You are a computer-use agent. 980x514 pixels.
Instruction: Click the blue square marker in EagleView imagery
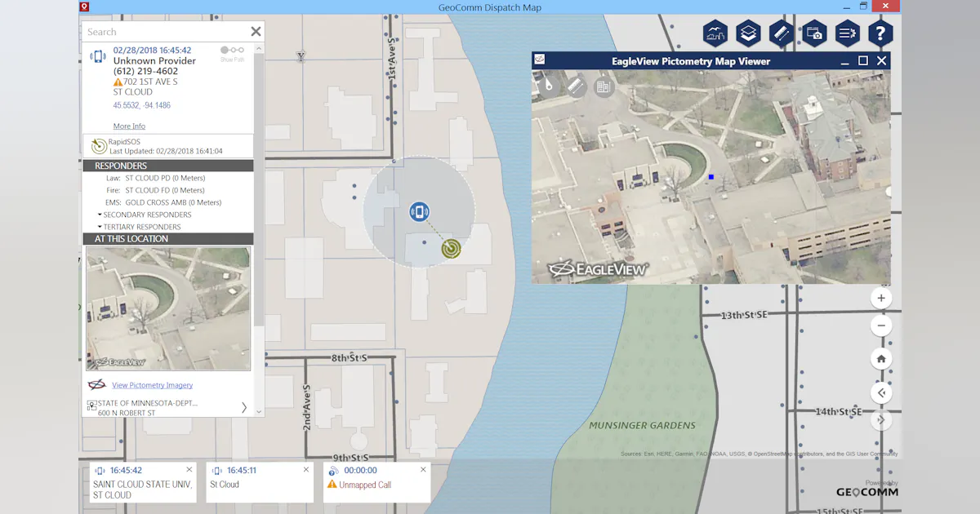(x=711, y=177)
